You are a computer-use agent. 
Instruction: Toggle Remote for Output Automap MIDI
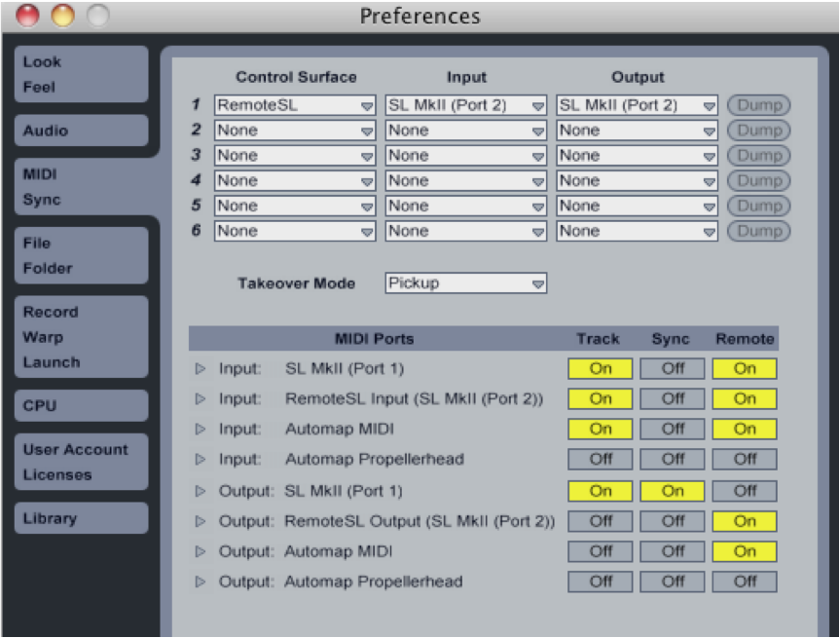pos(745,551)
